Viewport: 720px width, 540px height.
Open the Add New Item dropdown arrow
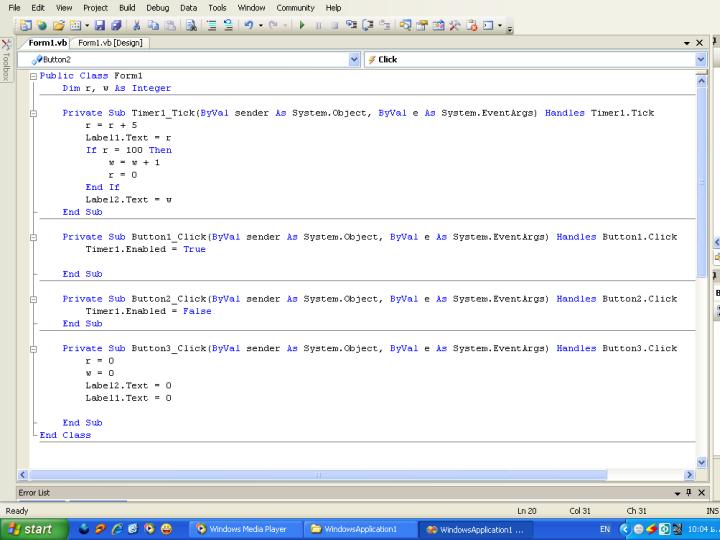86,25
